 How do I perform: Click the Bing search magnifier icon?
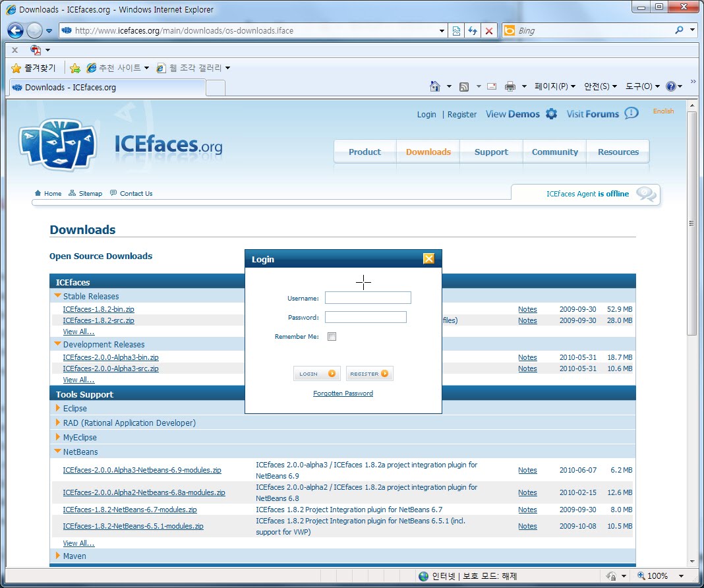coord(679,30)
